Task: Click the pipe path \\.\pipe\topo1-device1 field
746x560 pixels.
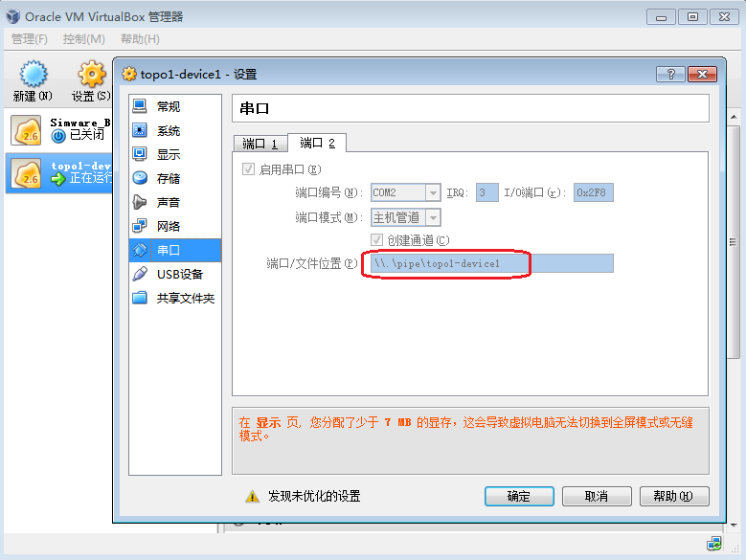Action: point(492,263)
